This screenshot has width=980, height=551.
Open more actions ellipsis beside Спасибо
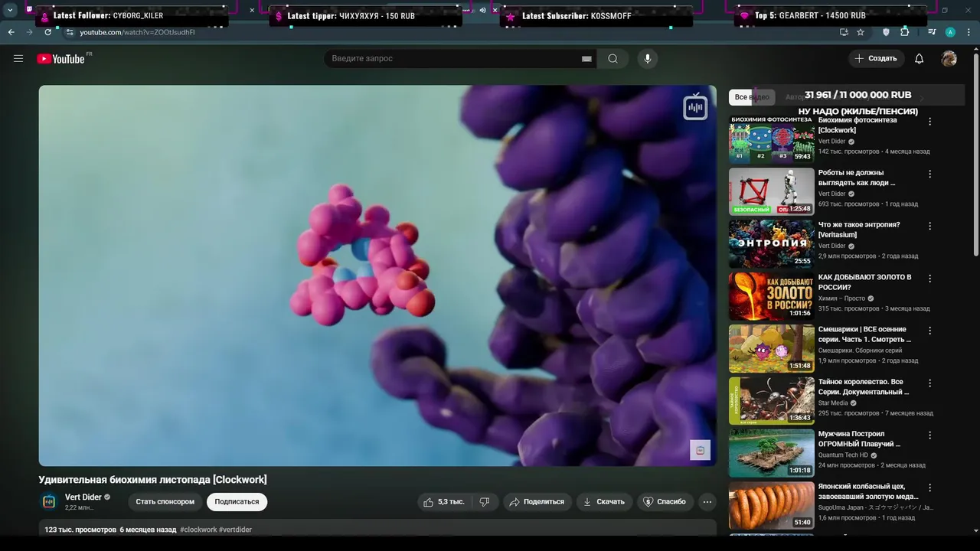[707, 502]
